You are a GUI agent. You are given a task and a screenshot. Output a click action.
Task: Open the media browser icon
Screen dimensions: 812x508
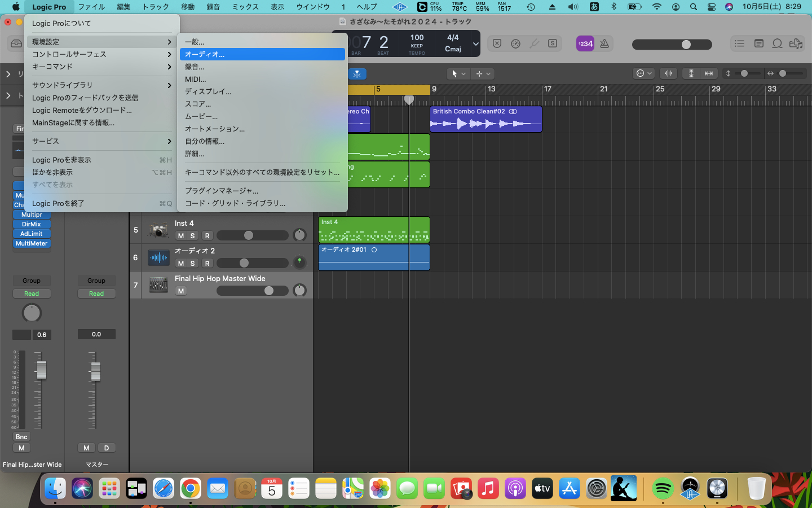click(796, 43)
